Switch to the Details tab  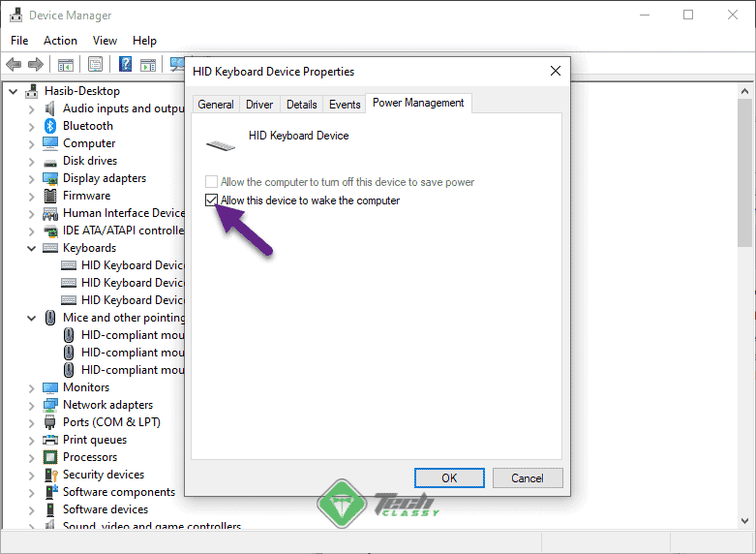click(x=302, y=105)
